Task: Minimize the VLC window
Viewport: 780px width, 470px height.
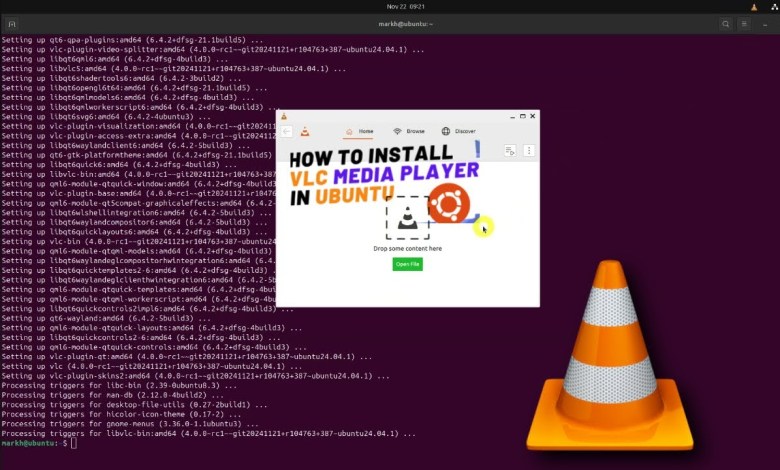Action: click(512, 116)
